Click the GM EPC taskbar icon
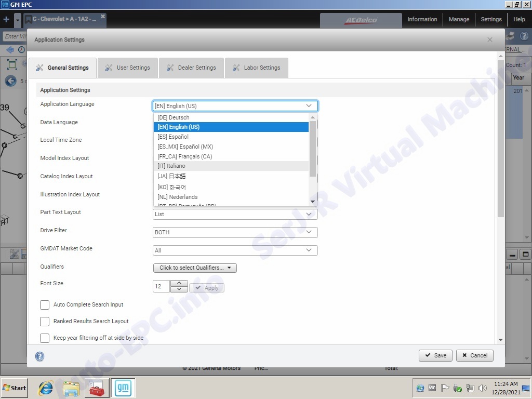This screenshot has height=399, width=532. pos(123,388)
